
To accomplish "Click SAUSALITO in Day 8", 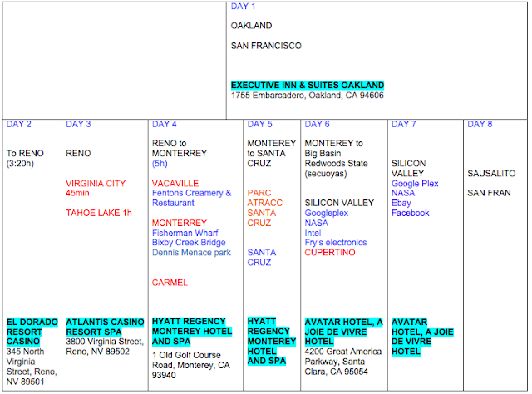I will click(491, 174).
